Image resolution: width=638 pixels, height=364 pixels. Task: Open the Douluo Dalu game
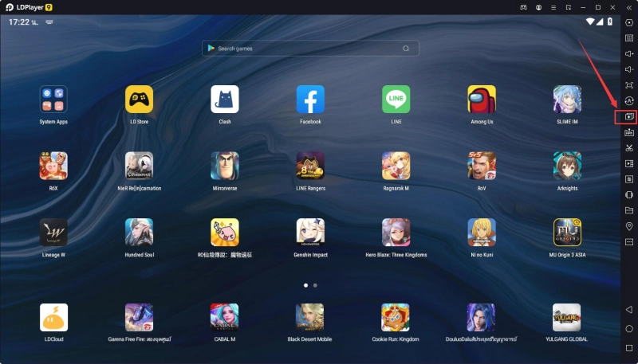(481, 317)
